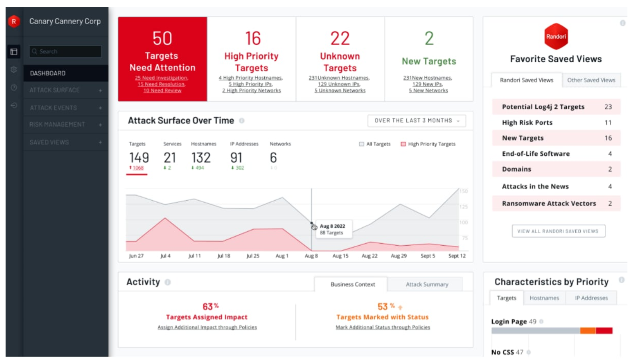Click the red segment of Login Page bar
Image resolution: width=633 pixels, height=364 pixels.
604,331
